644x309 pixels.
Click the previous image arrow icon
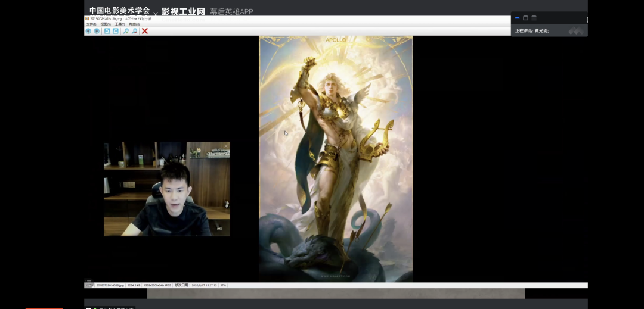[x=88, y=31]
